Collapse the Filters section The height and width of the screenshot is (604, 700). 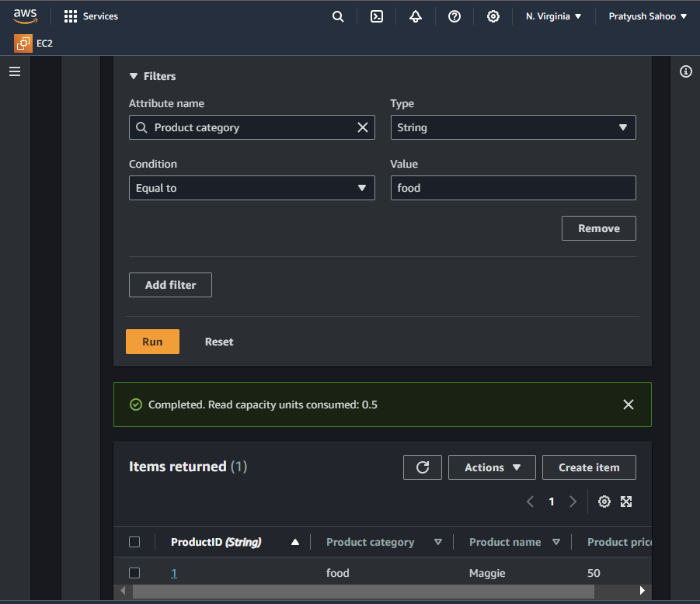(x=134, y=76)
